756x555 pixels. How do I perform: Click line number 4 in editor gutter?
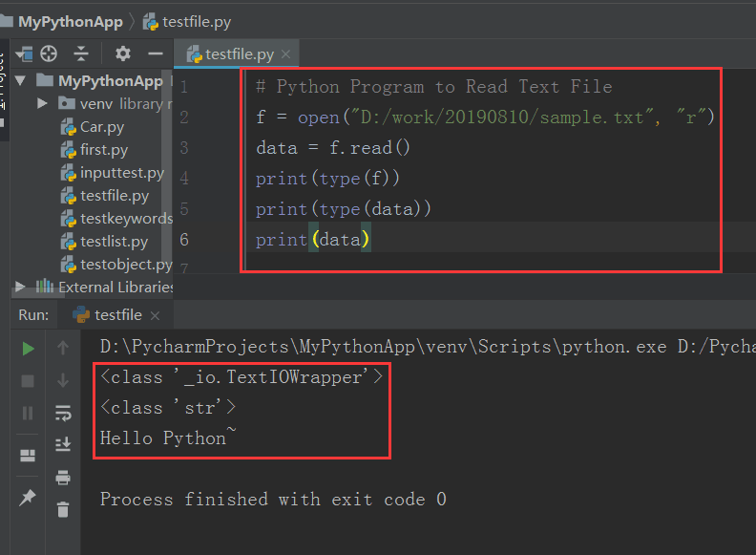pos(183,178)
